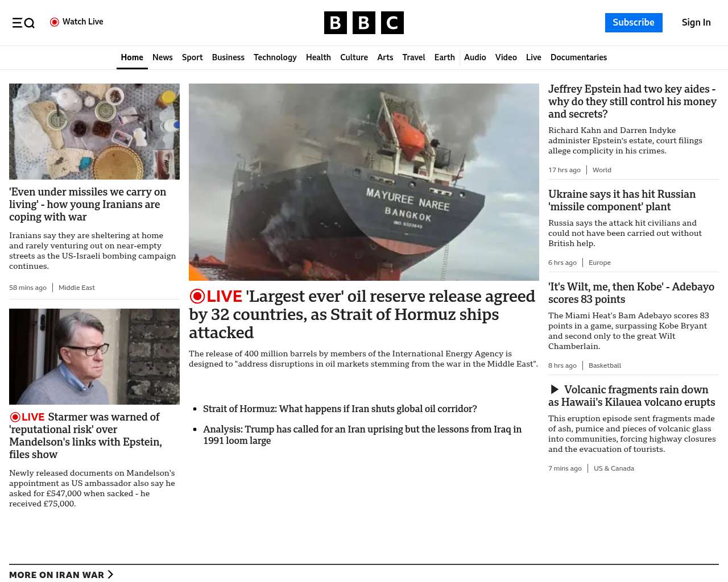Click the Watch Live red circle icon

55,22
